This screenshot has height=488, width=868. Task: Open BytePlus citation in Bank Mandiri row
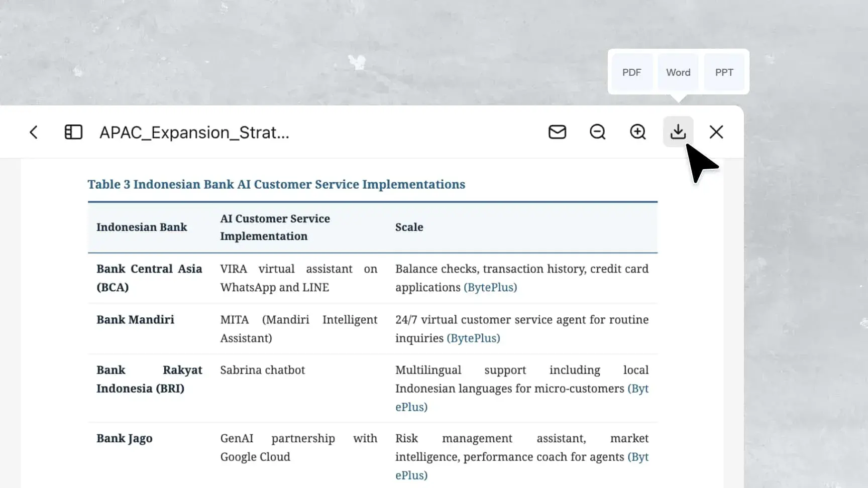pos(473,338)
